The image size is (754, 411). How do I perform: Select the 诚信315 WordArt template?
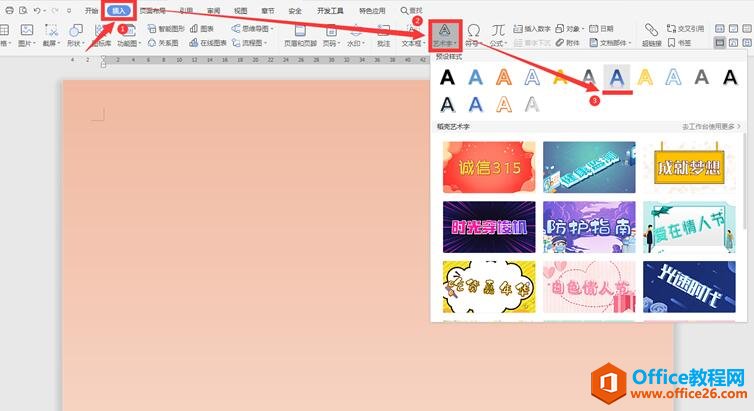click(489, 167)
